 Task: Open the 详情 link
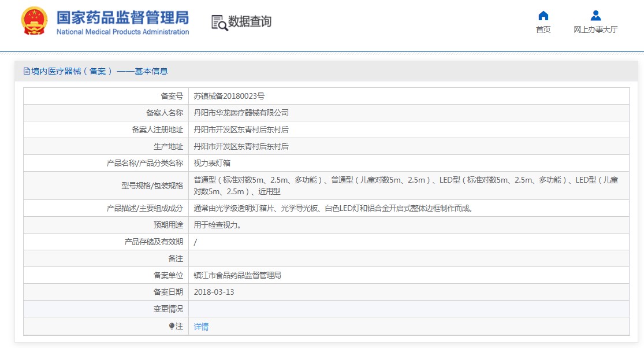pos(201,326)
